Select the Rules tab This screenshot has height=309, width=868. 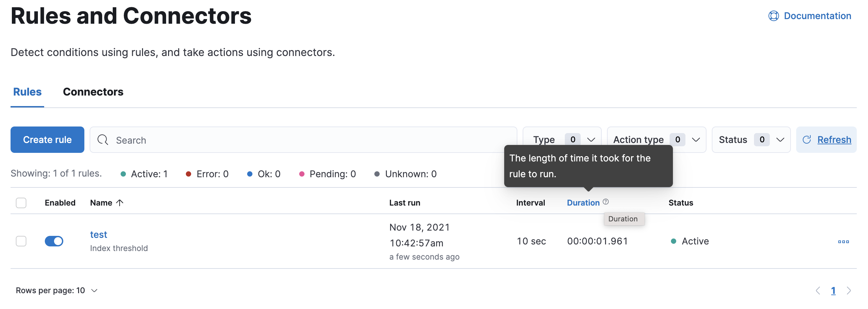coord(27,92)
